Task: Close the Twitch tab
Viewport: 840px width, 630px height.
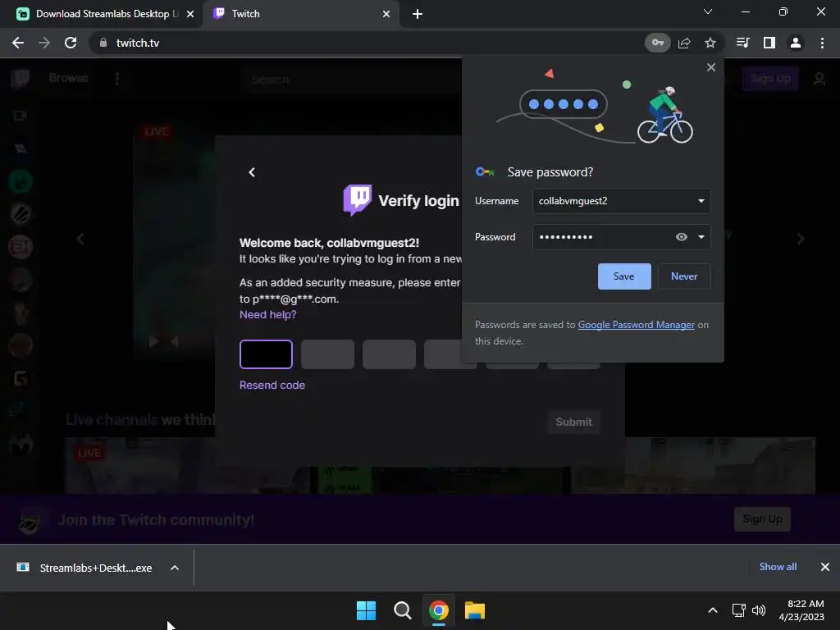Action: [x=386, y=14]
